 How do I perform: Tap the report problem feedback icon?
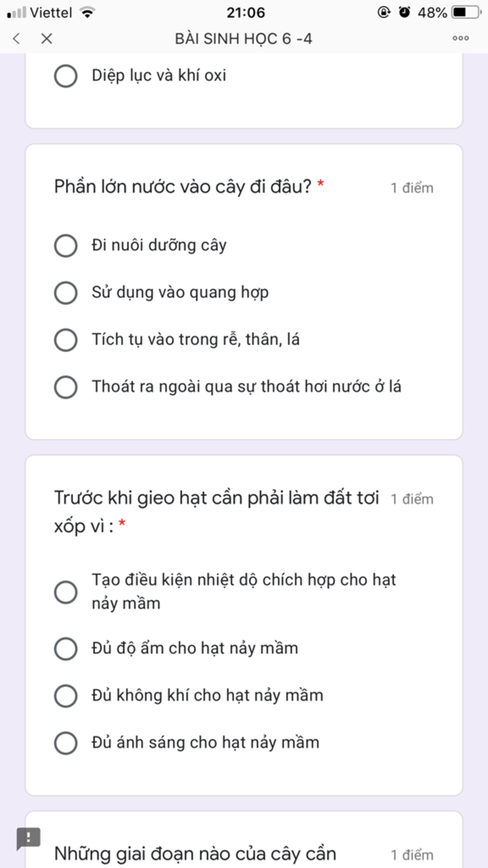tap(29, 838)
